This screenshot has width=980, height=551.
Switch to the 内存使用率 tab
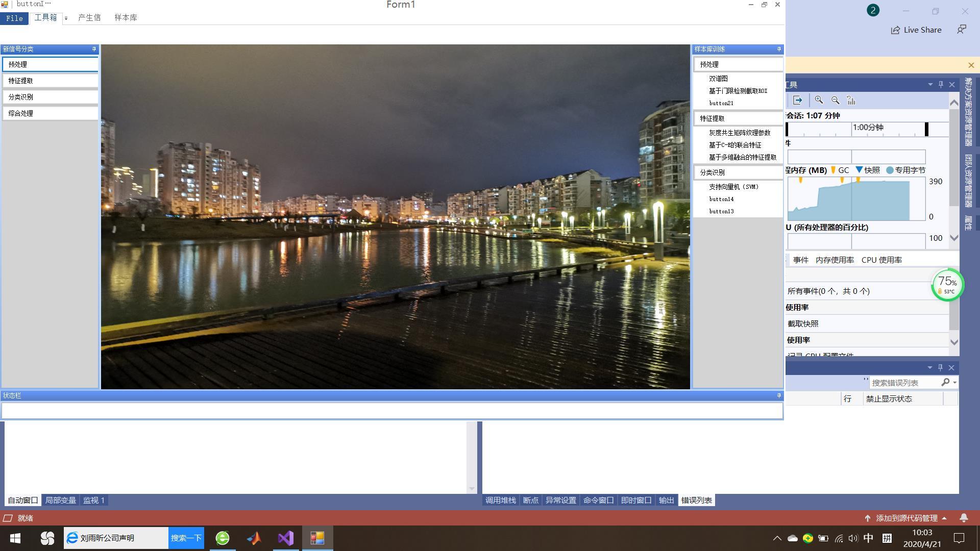[x=835, y=260]
